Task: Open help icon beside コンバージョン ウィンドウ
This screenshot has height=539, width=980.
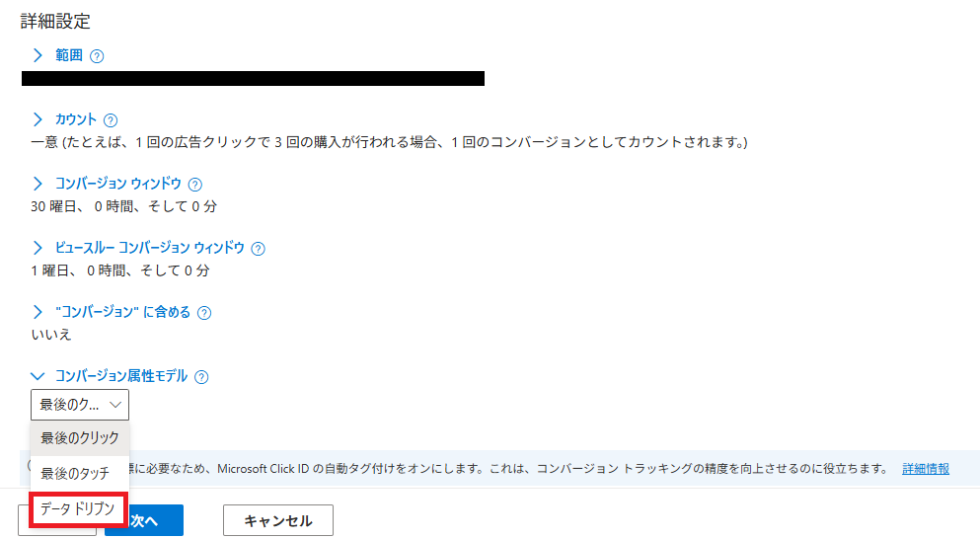Action: 195,185
